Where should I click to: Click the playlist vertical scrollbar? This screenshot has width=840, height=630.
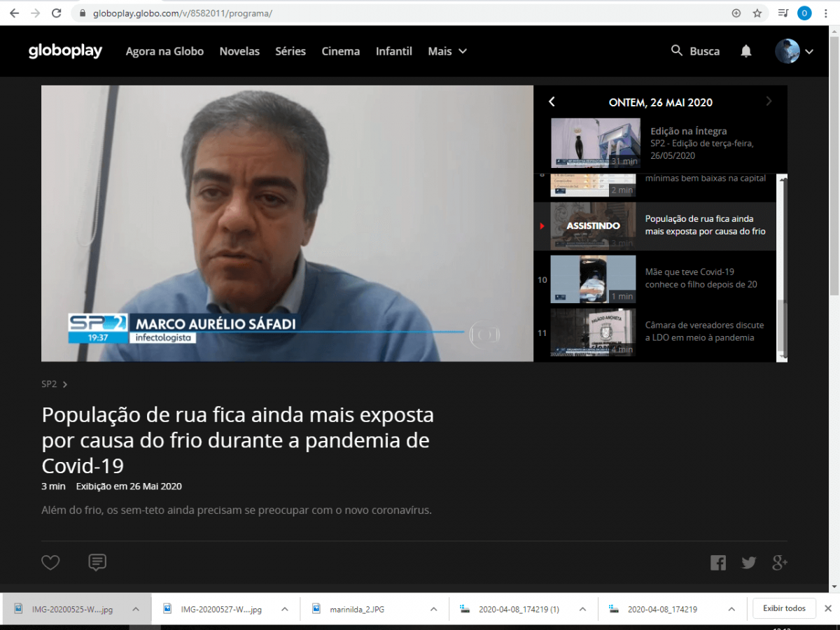click(x=783, y=268)
